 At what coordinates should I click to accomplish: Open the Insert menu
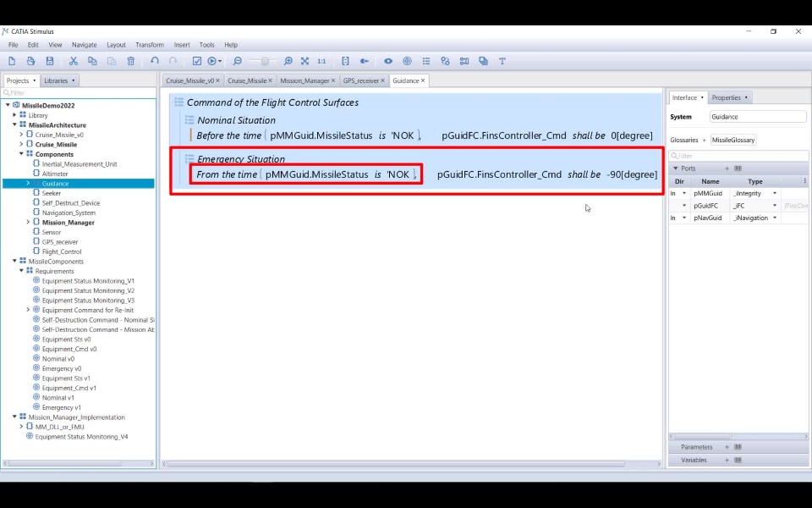click(x=182, y=45)
